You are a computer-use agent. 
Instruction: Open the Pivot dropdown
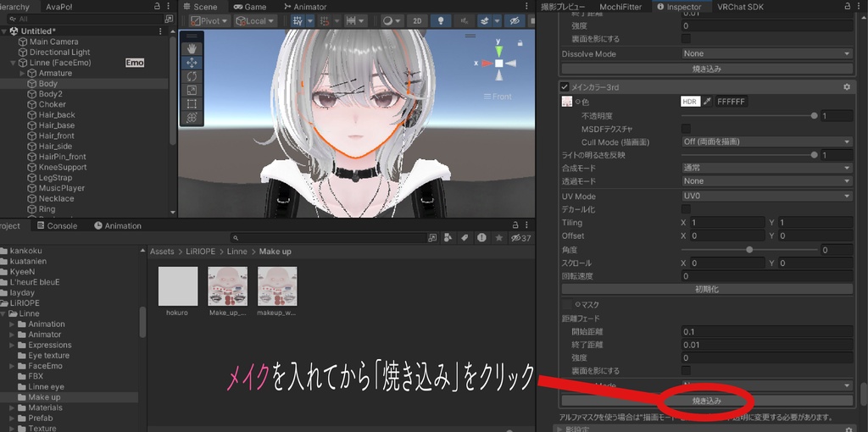(209, 21)
